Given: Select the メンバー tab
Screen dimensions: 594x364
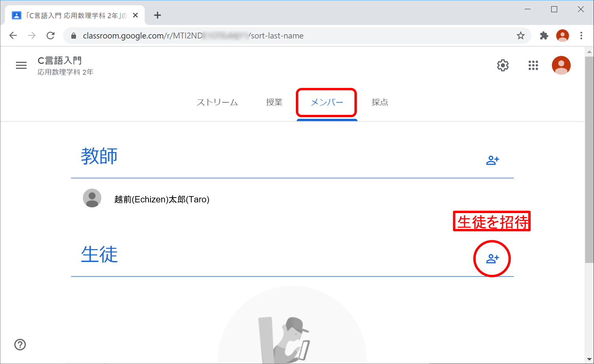Looking at the screenshot, I should (x=327, y=102).
